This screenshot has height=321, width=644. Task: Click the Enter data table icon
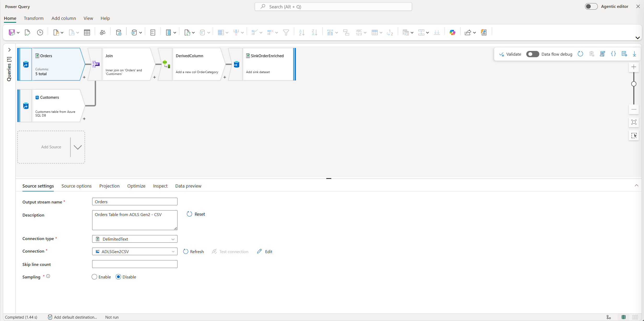(x=87, y=32)
